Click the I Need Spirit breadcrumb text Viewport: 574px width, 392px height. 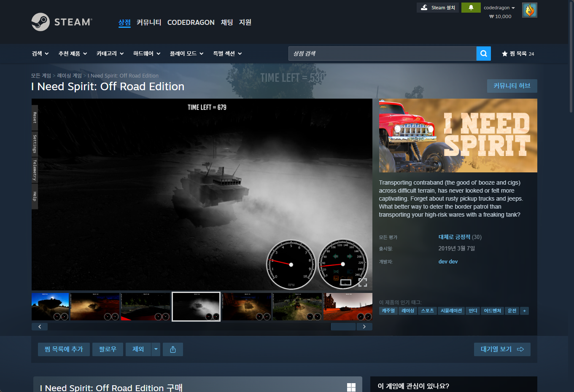click(x=123, y=76)
